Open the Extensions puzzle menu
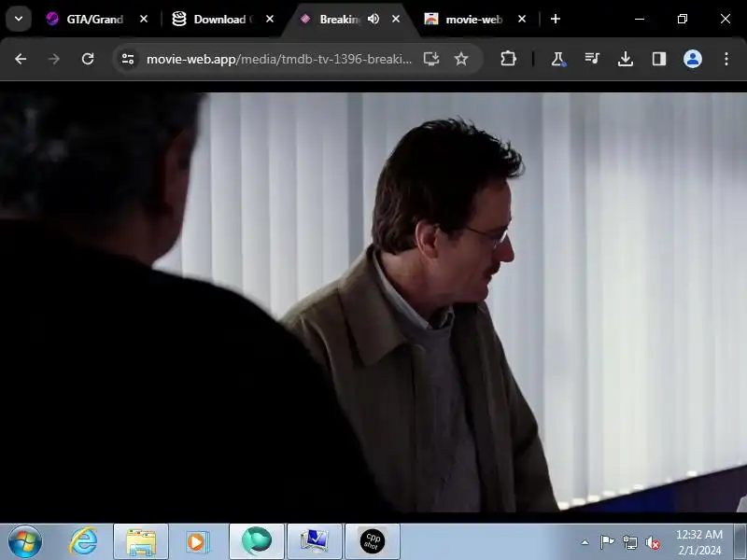The height and width of the screenshot is (560, 747). point(508,59)
